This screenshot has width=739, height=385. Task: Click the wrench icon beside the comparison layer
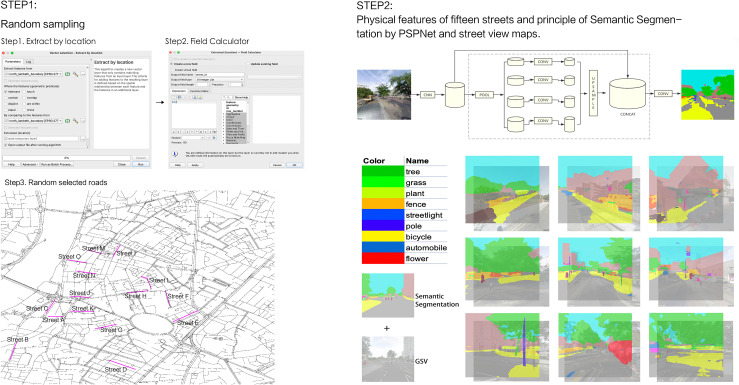point(75,121)
